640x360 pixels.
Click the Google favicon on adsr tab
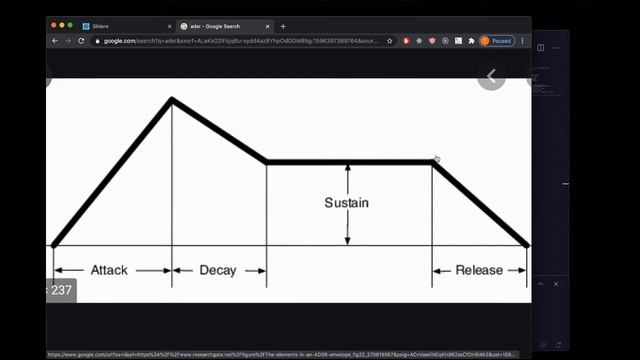[184, 26]
